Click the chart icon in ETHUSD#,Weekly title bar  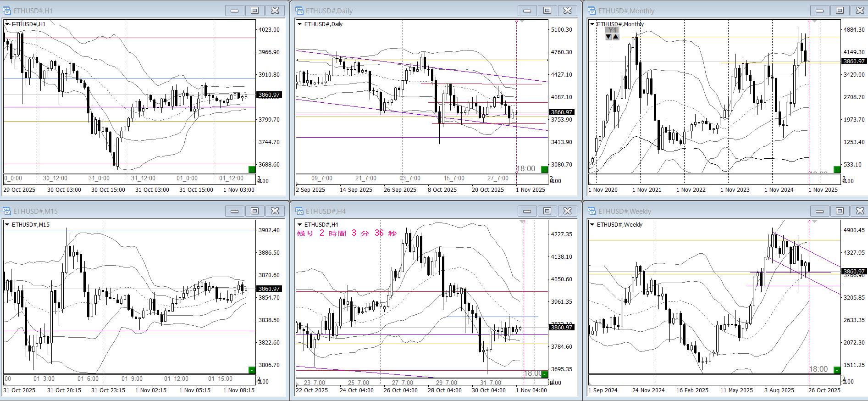pos(592,211)
